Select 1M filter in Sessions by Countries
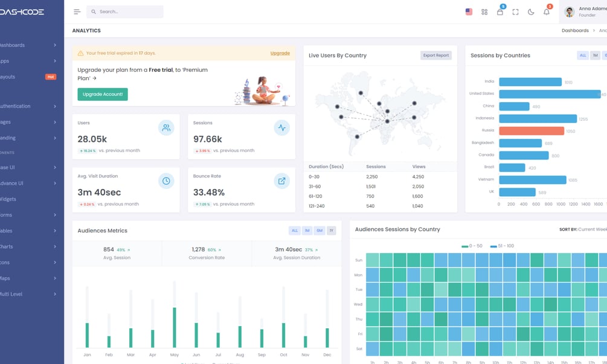 (596, 56)
